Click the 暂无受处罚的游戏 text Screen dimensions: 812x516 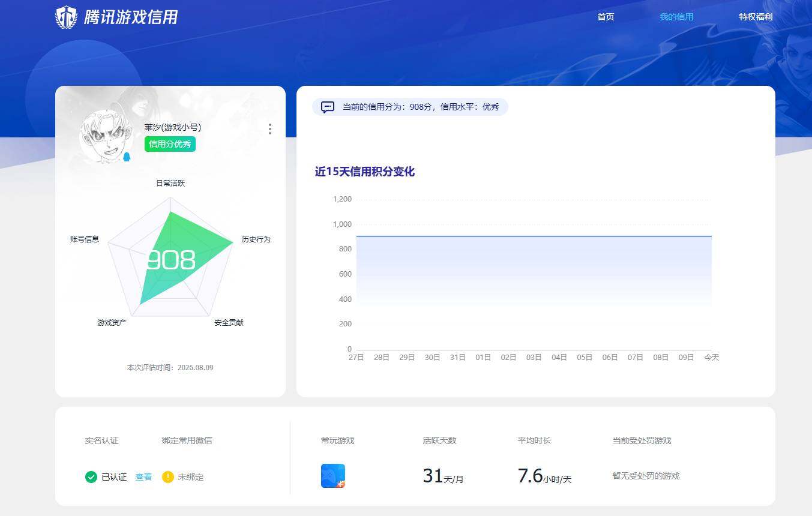[x=646, y=476]
